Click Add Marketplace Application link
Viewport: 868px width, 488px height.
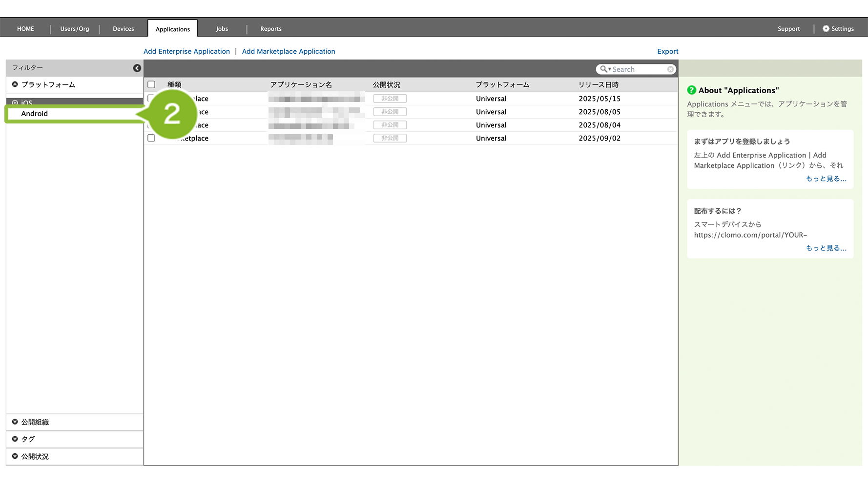[x=288, y=51]
